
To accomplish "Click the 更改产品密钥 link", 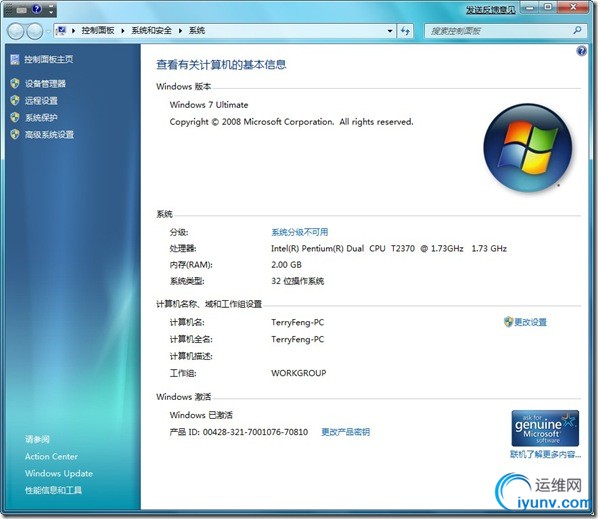I will click(346, 432).
